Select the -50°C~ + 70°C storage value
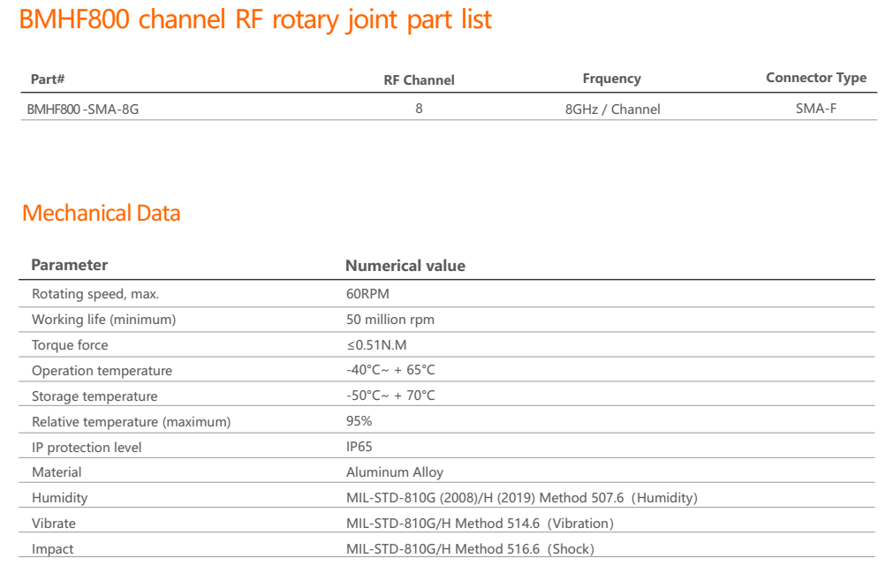This screenshot has height=588, width=893. [x=390, y=396]
